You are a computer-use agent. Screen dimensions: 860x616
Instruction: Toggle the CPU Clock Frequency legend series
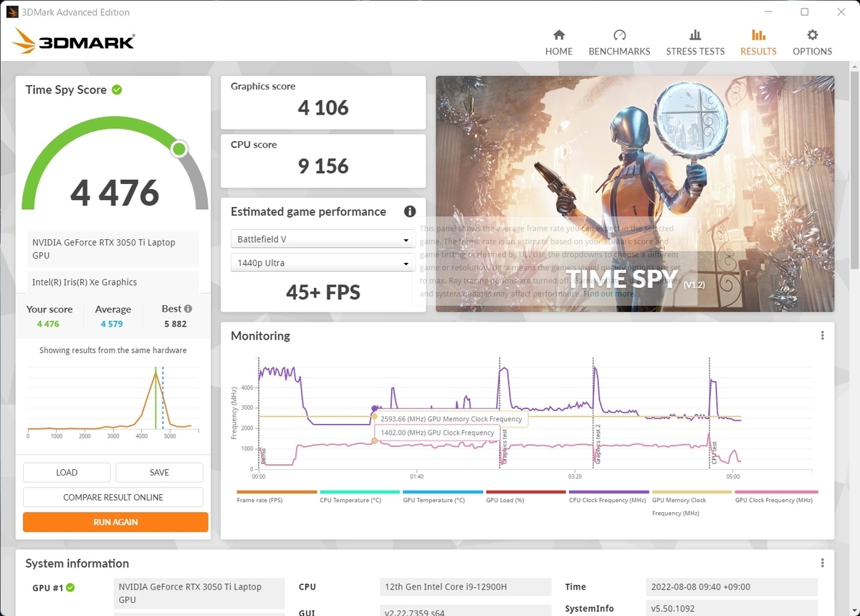coord(609,496)
